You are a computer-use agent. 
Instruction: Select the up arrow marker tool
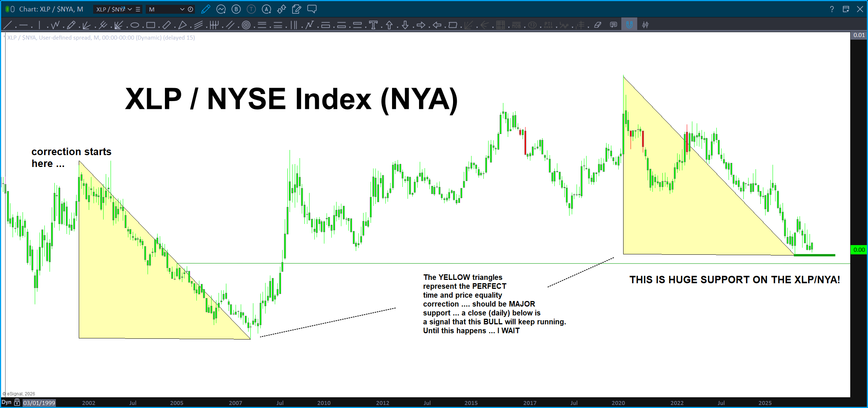coord(389,25)
